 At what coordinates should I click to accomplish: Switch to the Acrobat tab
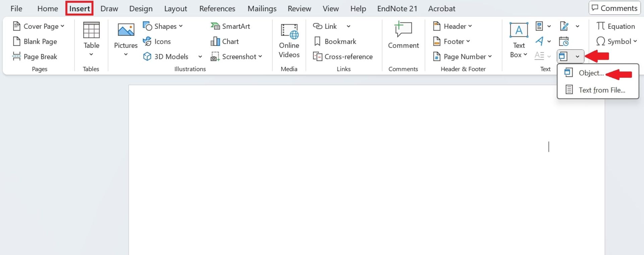[x=442, y=9]
